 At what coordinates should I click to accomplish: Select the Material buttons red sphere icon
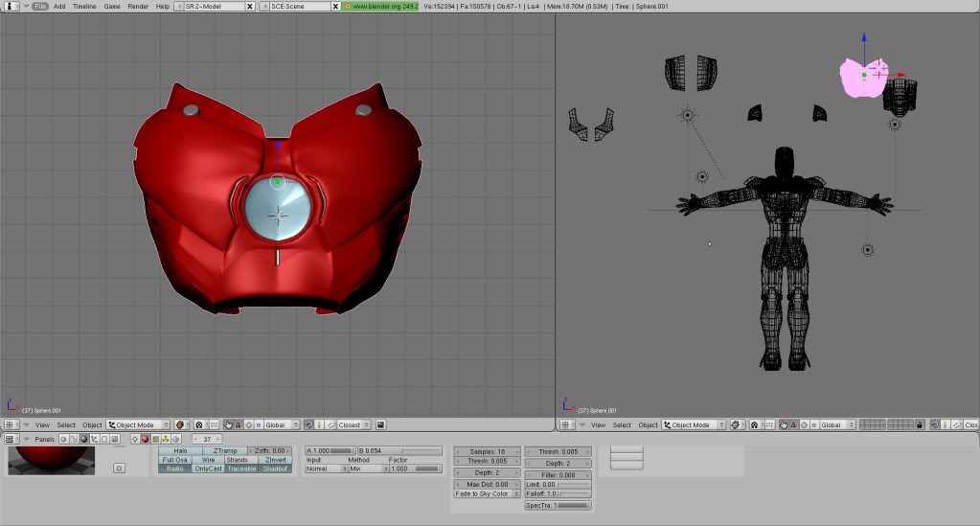click(145, 439)
